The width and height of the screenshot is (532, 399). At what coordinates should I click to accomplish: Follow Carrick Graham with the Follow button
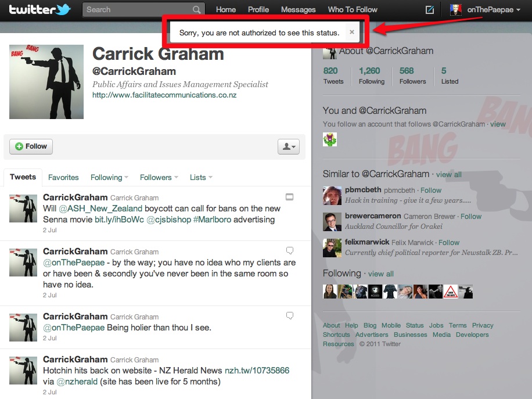(x=31, y=146)
